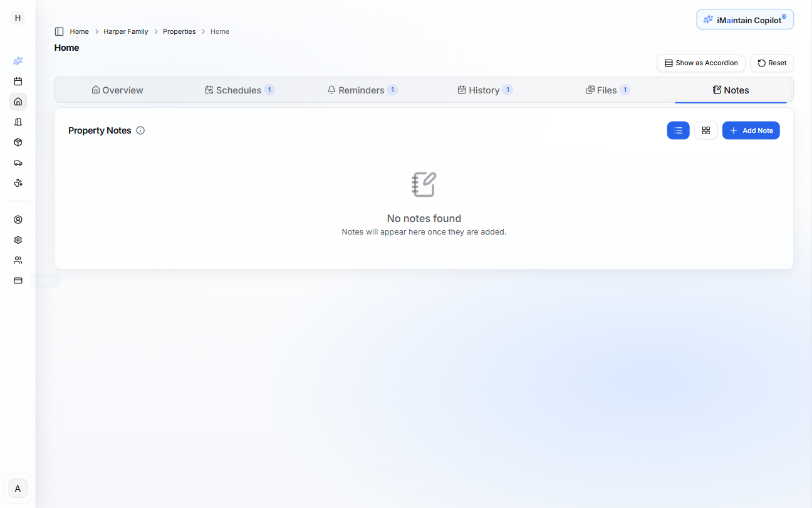The height and width of the screenshot is (508, 812).
Task: Click the A avatar at bottom left
Action: coord(18,488)
